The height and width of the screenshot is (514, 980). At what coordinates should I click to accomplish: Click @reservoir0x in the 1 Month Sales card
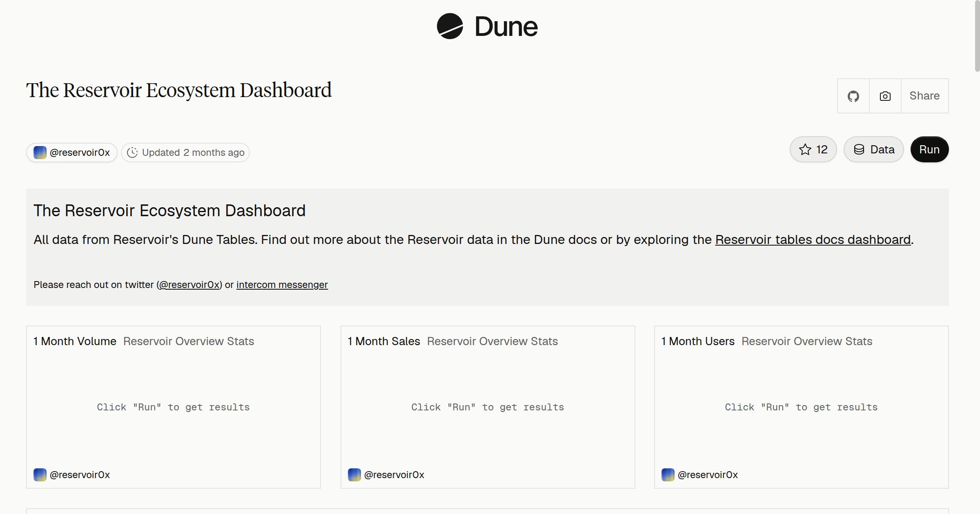[x=394, y=475]
